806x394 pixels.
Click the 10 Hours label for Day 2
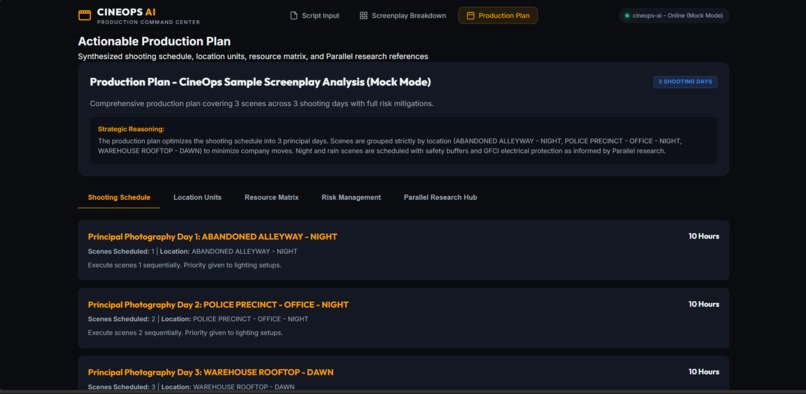click(704, 304)
